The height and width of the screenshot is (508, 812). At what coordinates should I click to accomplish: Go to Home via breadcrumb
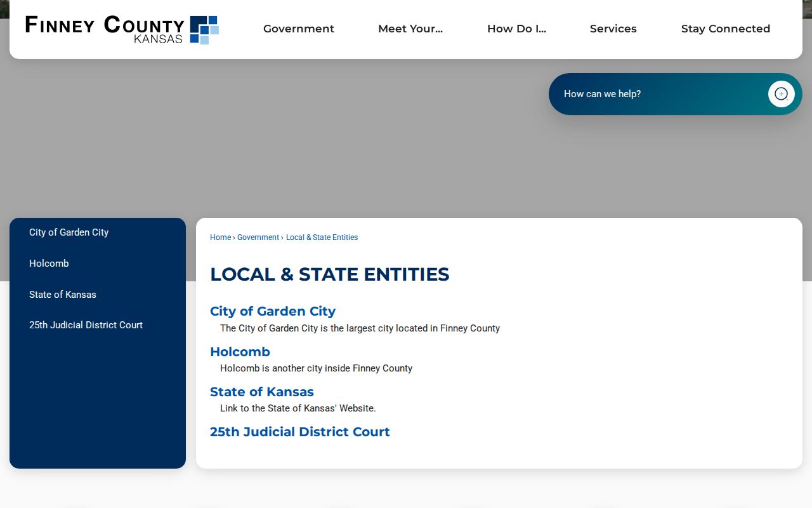pyautogui.click(x=220, y=237)
